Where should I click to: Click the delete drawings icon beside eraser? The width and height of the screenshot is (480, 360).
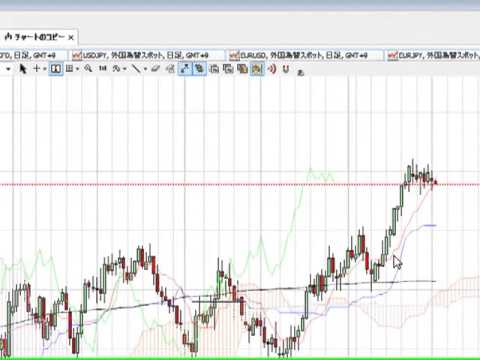pos(170,69)
